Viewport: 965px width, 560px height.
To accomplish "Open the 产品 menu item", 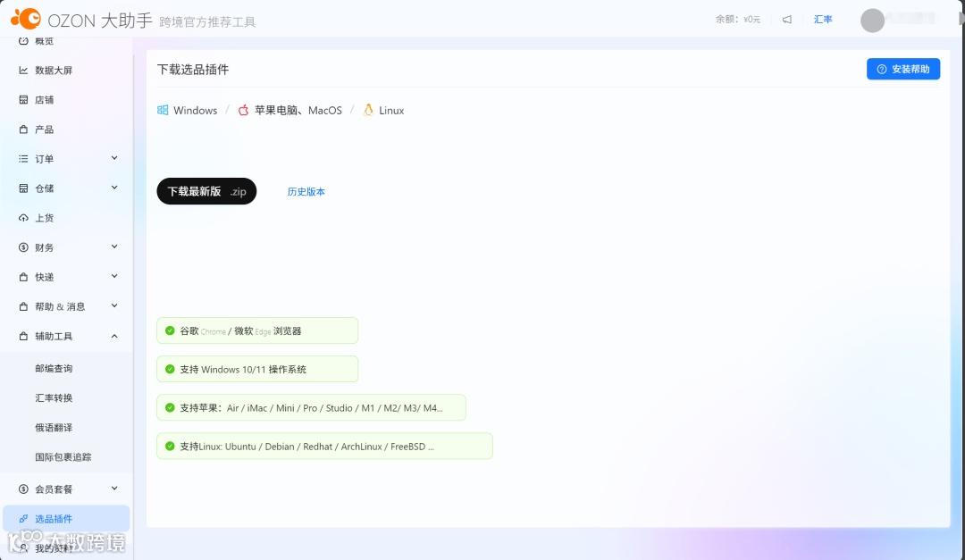I will [66, 130].
